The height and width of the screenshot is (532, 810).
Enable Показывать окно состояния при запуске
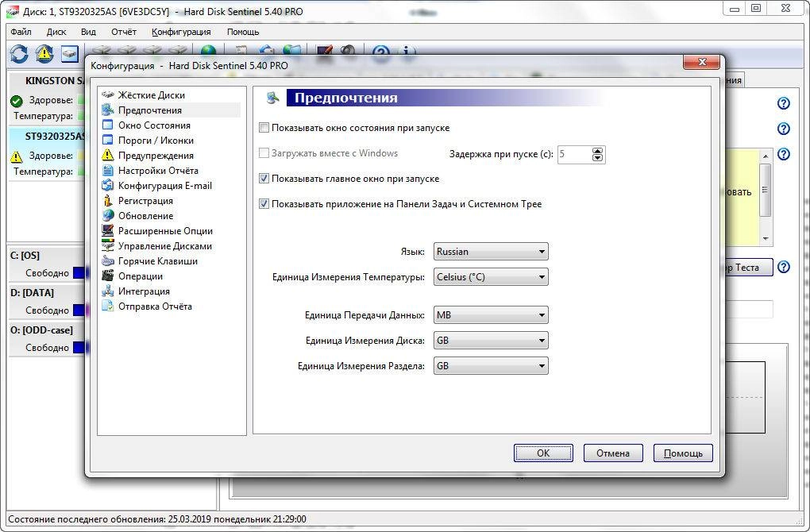pyautogui.click(x=264, y=128)
